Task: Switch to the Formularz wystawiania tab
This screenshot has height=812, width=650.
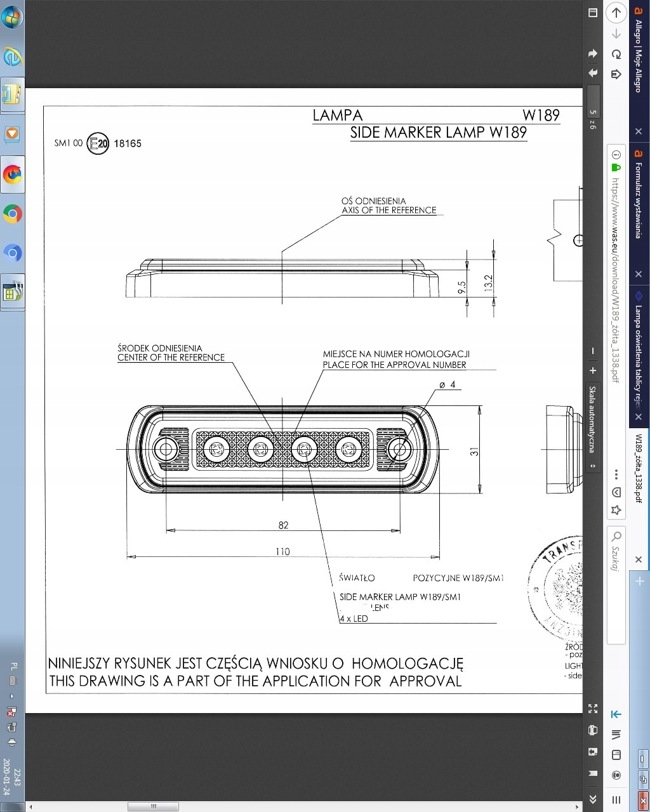Action: [x=639, y=214]
